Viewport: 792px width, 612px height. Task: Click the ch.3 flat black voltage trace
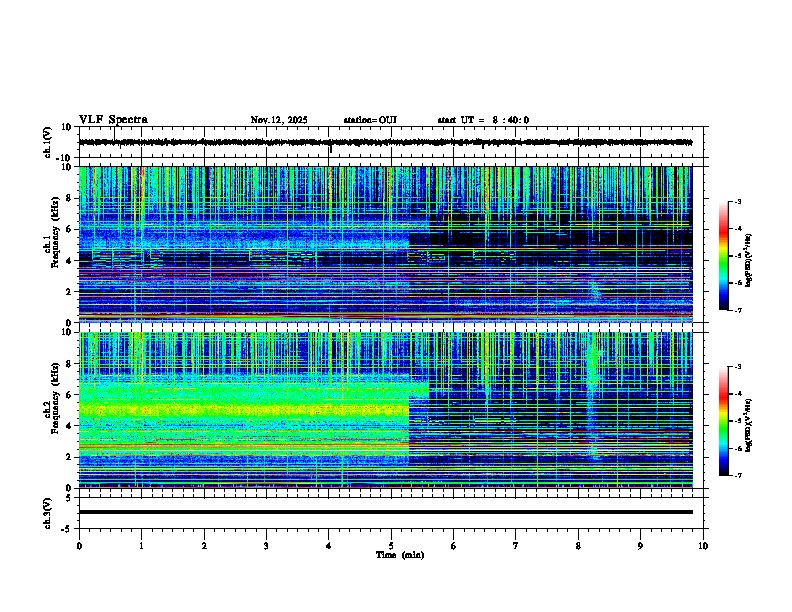click(385, 512)
